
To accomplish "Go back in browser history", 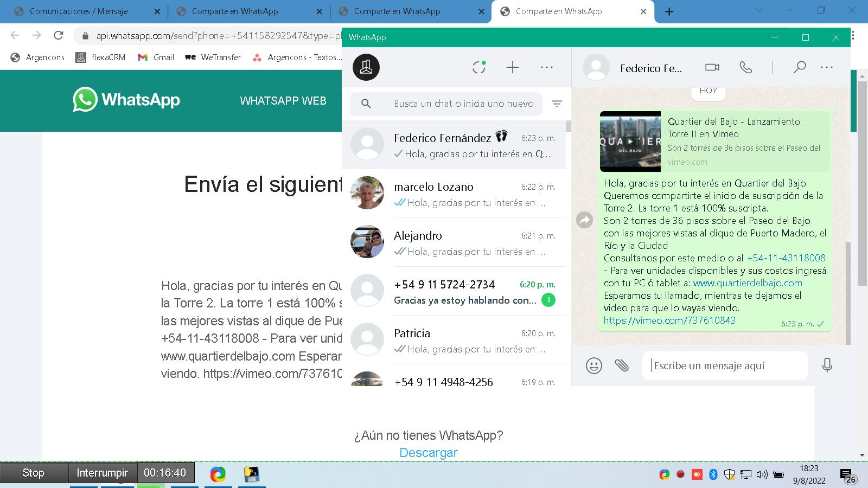I will pos(15,35).
